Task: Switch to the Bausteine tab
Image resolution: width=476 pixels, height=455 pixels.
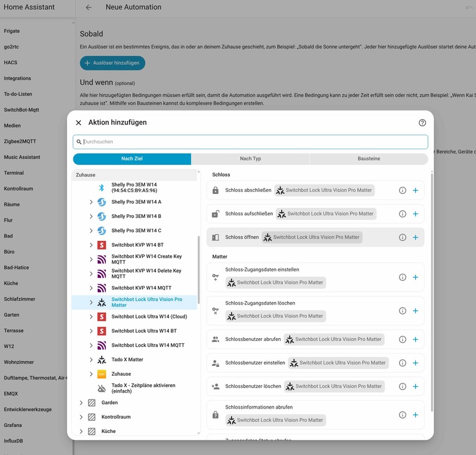Action: (x=369, y=159)
